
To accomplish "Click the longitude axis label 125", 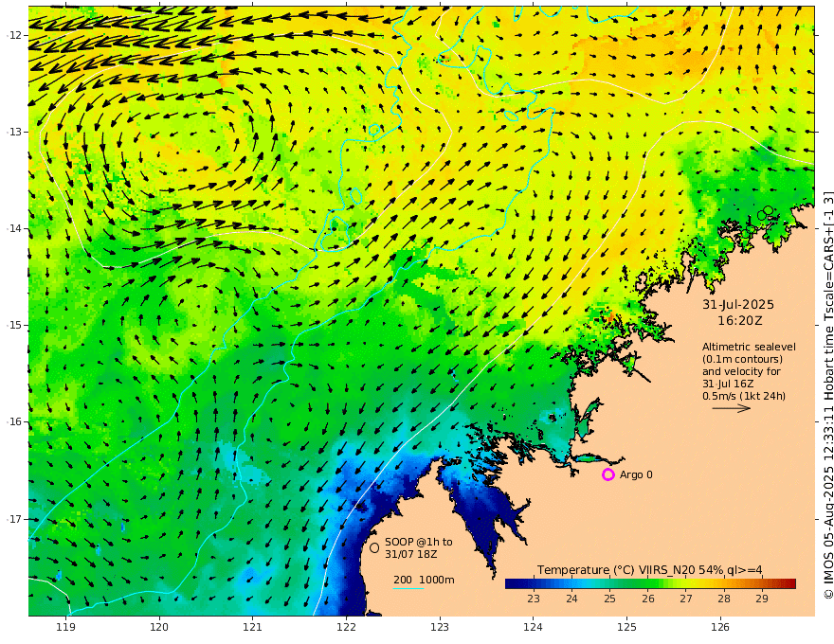I will click(627, 627).
